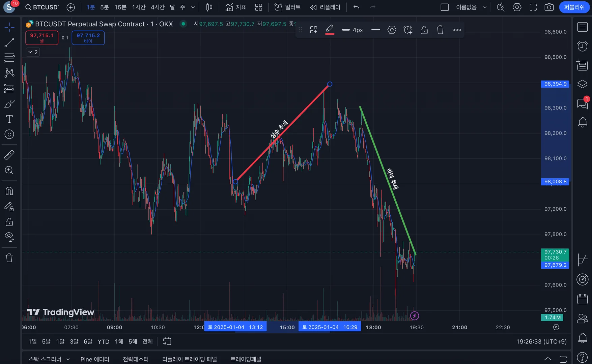The width and height of the screenshot is (592, 364).
Task: Open the go-to-date calendar icon
Action: (167, 341)
